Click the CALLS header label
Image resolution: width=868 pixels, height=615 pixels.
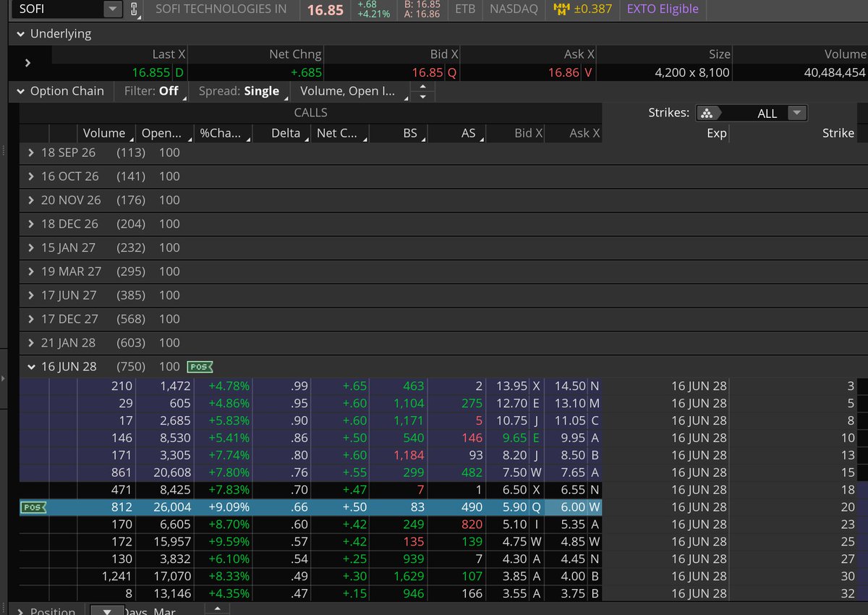[x=310, y=113]
